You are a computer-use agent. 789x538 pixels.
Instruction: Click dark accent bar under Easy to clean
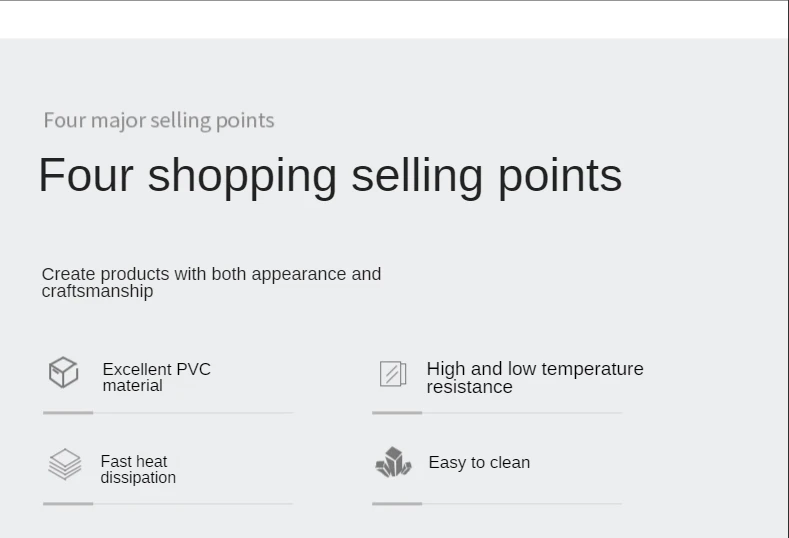397,503
